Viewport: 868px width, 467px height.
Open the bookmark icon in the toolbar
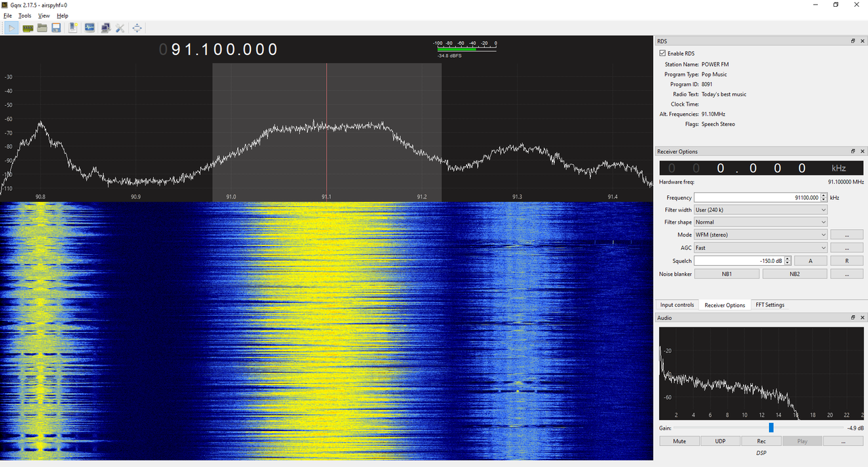[x=73, y=28]
